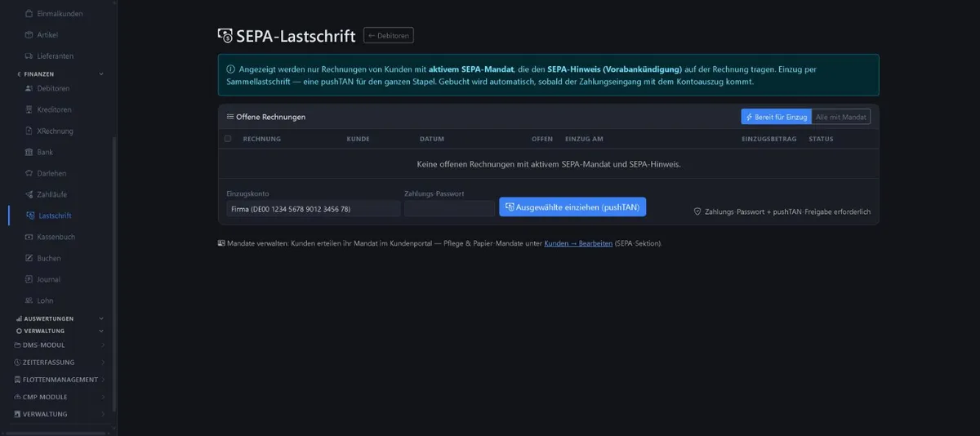Open Lieferanten via its truck icon

tap(29, 56)
